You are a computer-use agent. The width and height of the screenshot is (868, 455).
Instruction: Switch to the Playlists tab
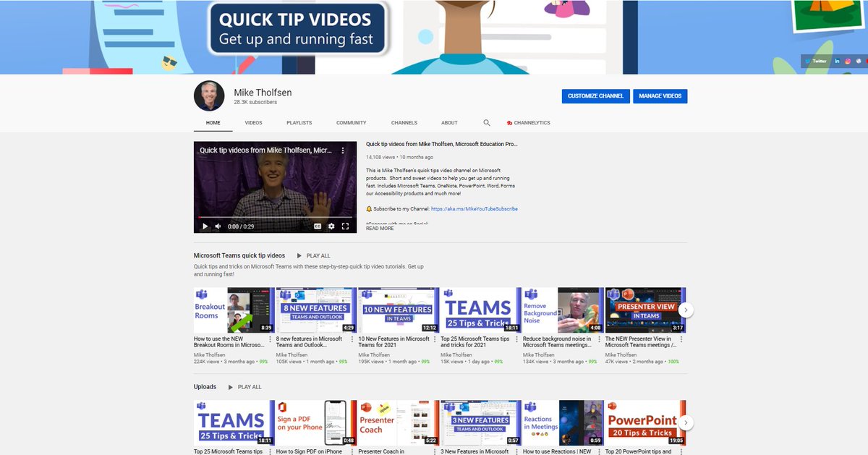pyautogui.click(x=299, y=123)
